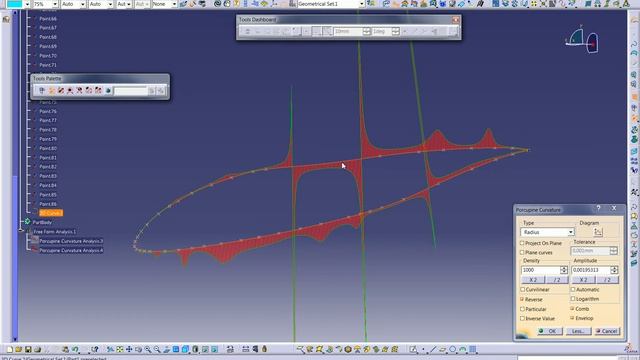Uncheck the Reverse option

522,299
